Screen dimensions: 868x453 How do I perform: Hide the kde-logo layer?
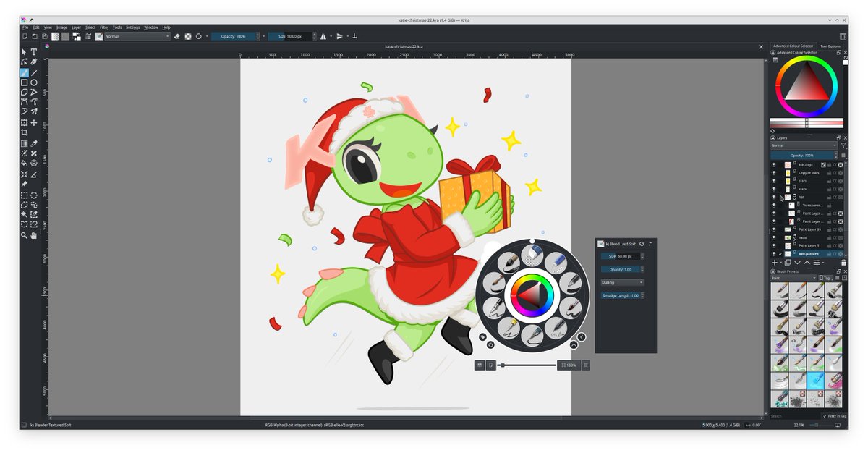[x=774, y=165]
